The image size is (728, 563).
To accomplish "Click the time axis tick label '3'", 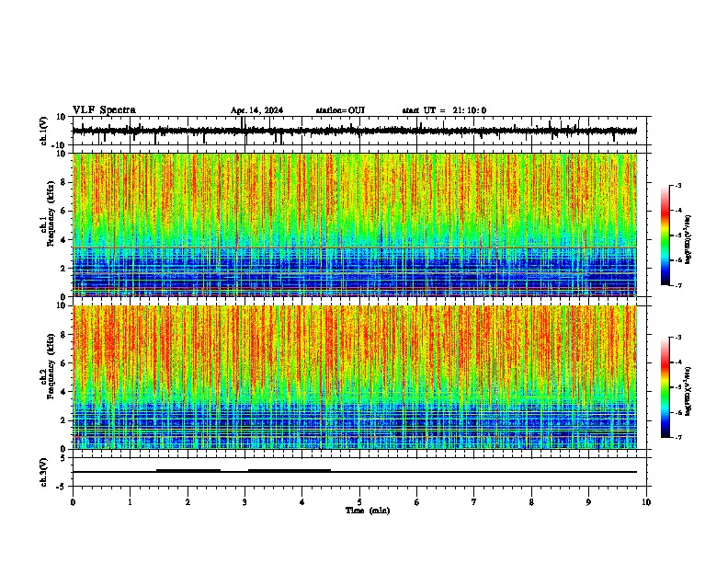I will click(x=245, y=502).
